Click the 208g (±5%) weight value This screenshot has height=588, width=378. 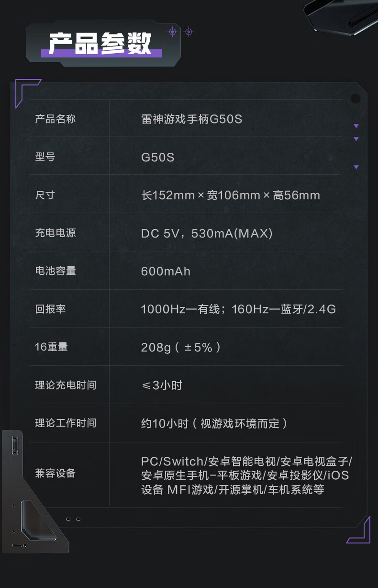coord(181,347)
